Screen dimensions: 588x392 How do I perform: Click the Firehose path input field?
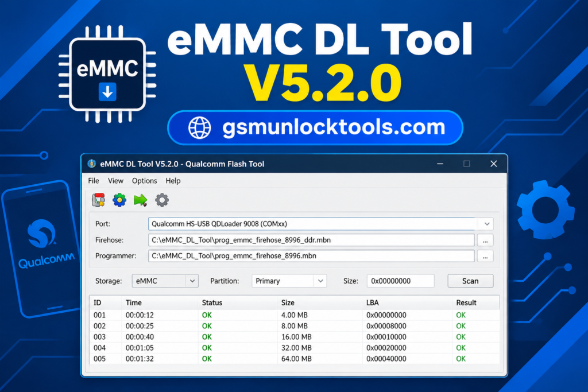311,240
